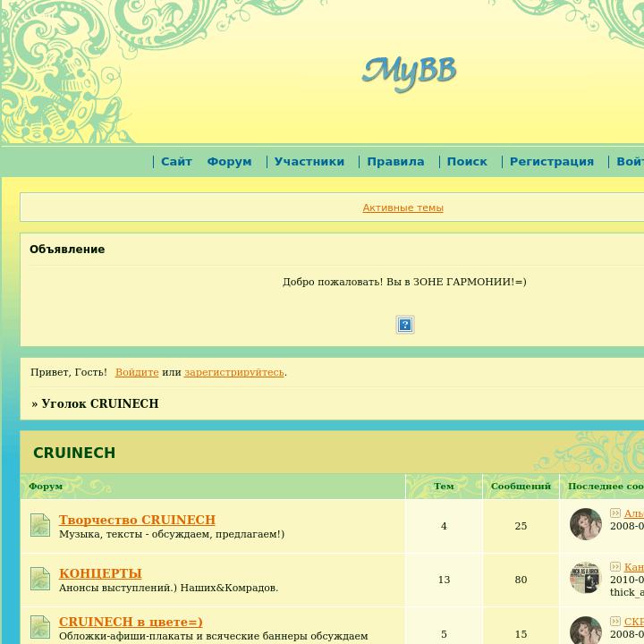This screenshot has height=644, width=644.
Task: Open the Активные темы link
Action: tap(402, 208)
